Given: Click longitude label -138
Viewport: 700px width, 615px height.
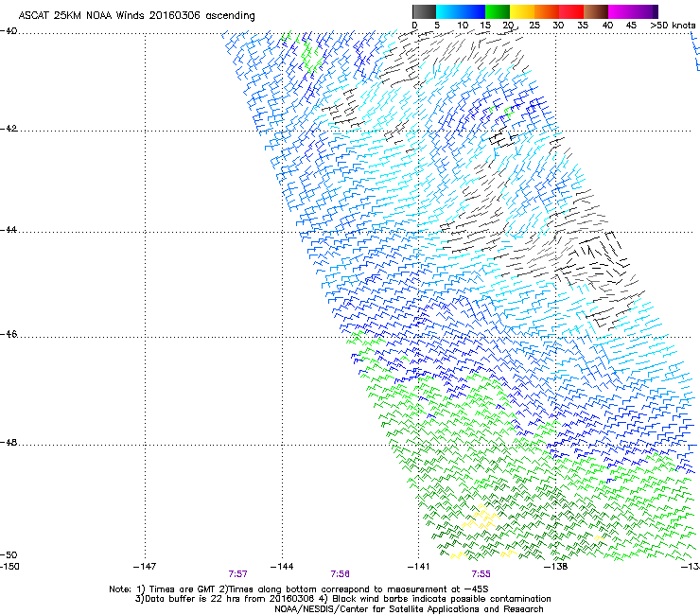Looking at the screenshot, I should point(556,567).
